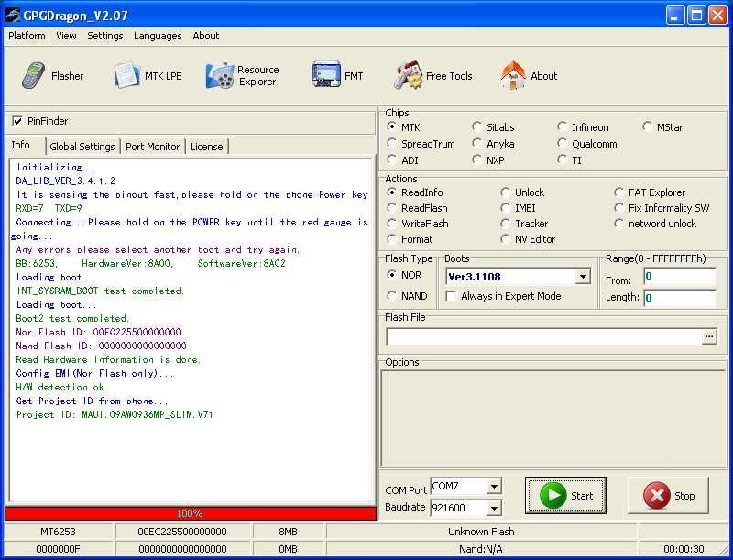Open the COM Port dropdown
This screenshot has height=560, width=733.
tap(494, 487)
